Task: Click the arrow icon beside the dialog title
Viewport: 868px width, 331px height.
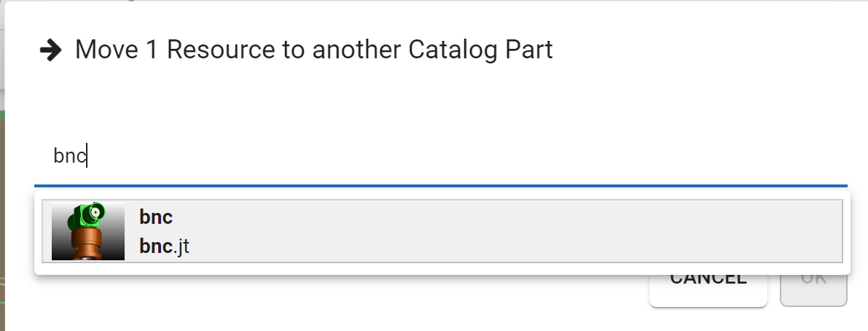Action: (x=51, y=50)
